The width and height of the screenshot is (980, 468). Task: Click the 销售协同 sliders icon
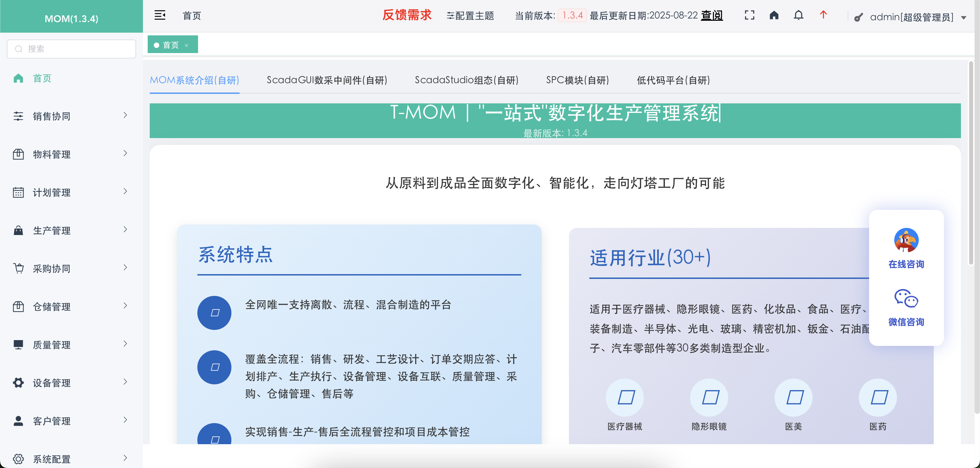(x=18, y=116)
